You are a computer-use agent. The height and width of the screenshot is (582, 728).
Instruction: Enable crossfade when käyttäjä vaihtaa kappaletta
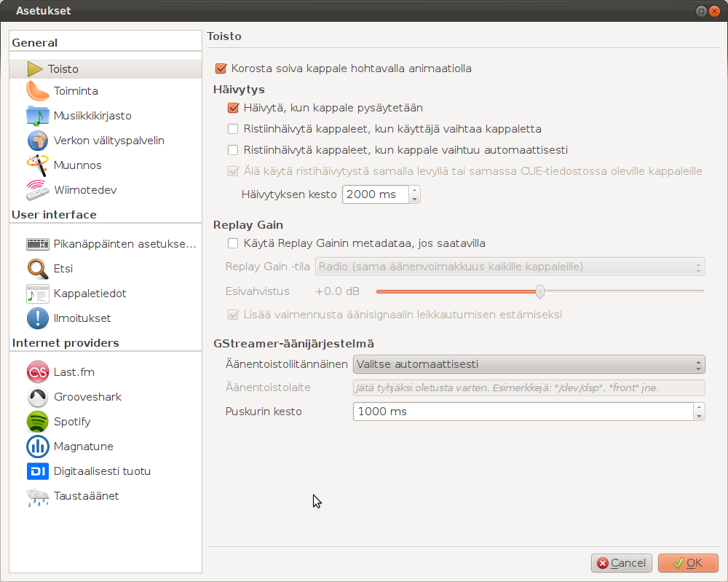(233, 129)
